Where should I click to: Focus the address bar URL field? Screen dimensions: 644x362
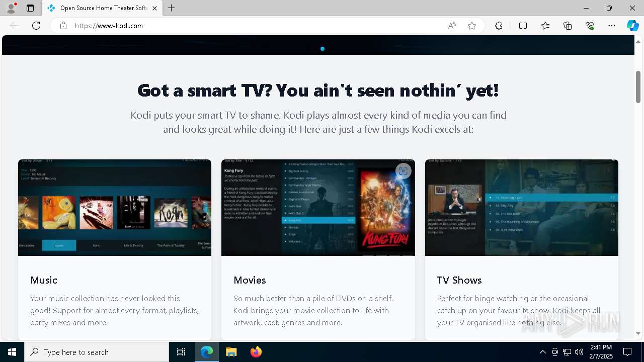click(x=257, y=26)
